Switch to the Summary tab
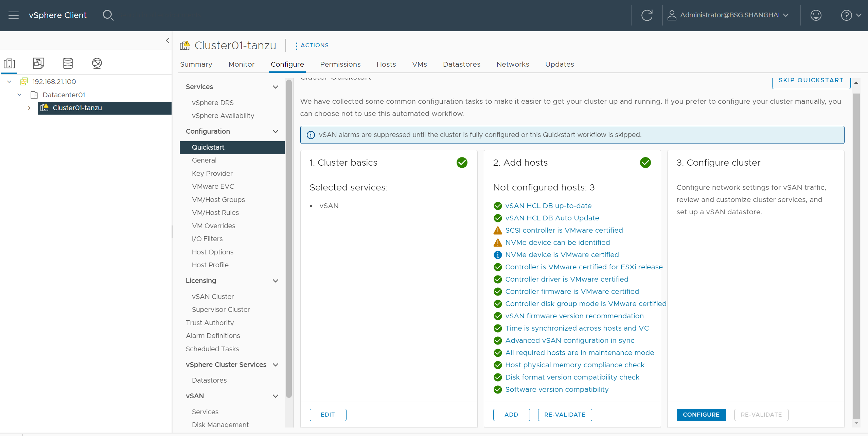The height and width of the screenshot is (436, 868). [x=196, y=64]
